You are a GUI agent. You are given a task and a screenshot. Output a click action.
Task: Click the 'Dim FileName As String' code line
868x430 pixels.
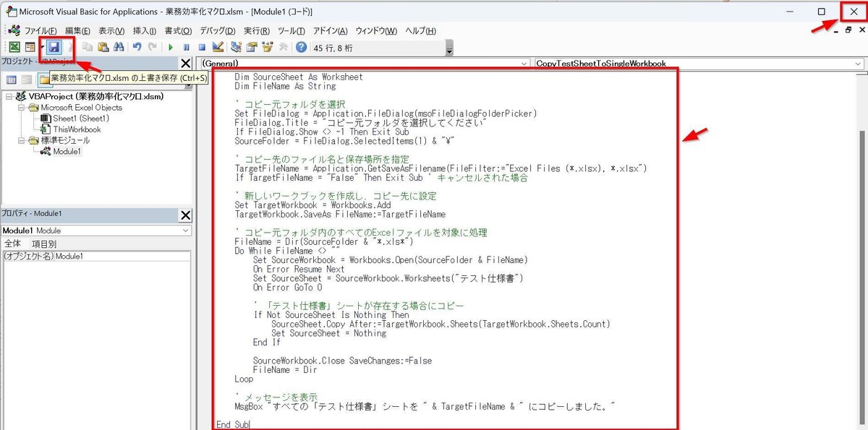tap(285, 86)
